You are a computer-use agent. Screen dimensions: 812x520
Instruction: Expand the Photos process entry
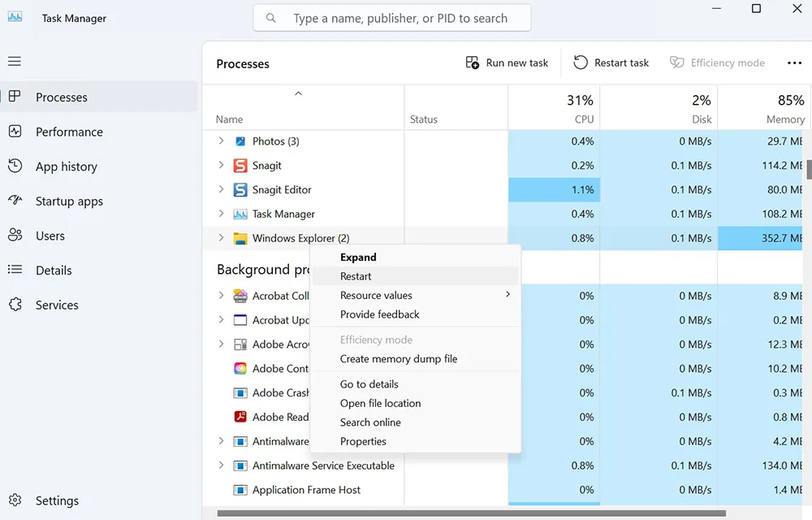tap(220, 141)
